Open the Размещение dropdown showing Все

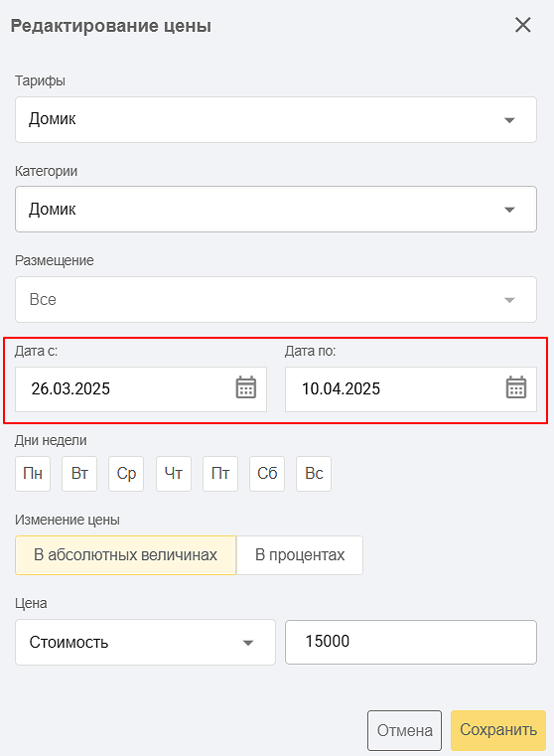click(276, 299)
